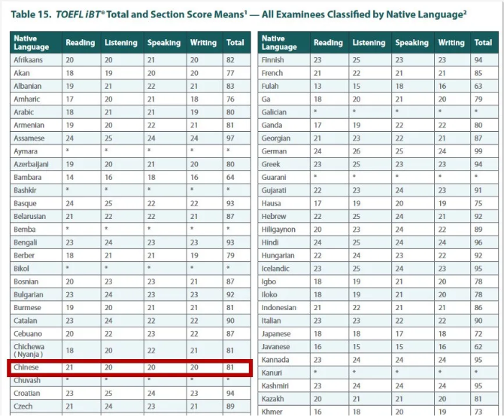Select the Kazakh language cell

[x=284, y=399]
